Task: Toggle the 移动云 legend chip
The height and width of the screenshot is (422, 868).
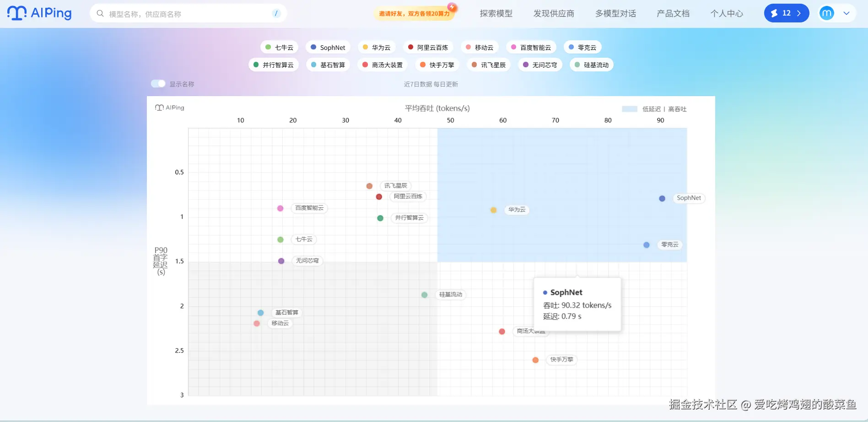Action: coord(479,47)
